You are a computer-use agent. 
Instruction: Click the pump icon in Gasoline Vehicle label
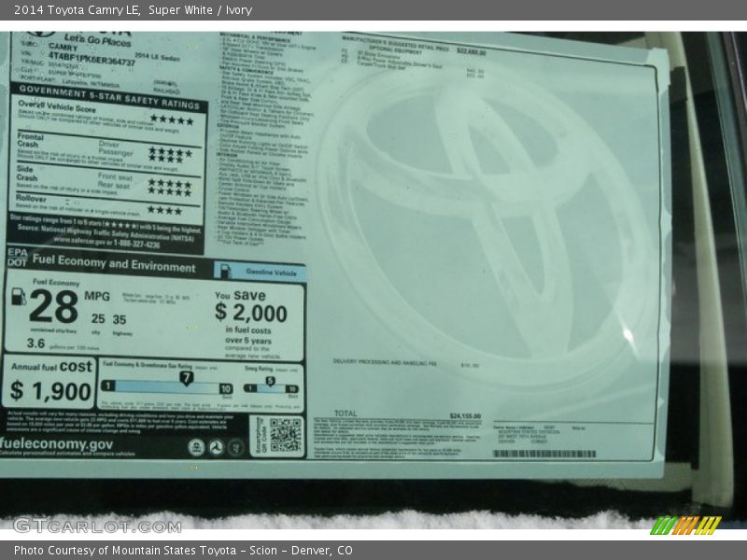click(225, 271)
